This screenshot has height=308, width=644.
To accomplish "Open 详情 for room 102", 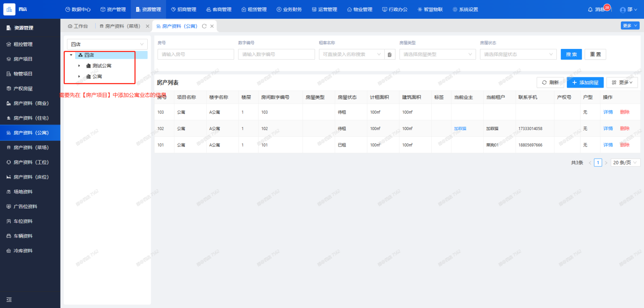I will [x=608, y=129].
